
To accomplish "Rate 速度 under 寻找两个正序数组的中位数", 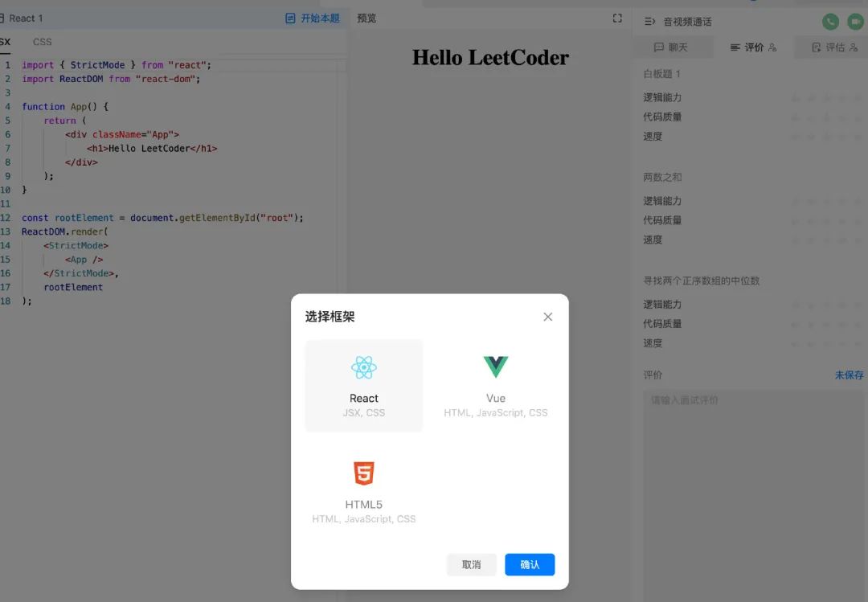I will point(826,343).
